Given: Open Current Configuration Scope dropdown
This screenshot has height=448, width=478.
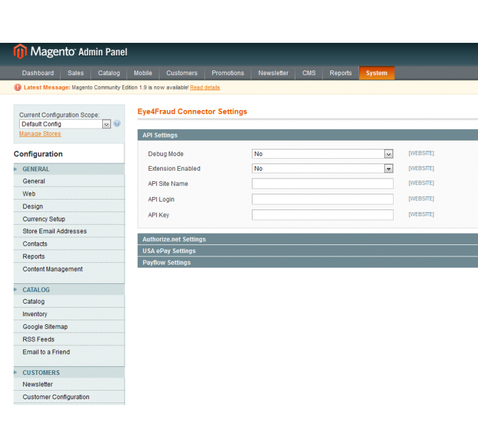Looking at the screenshot, I should point(65,124).
